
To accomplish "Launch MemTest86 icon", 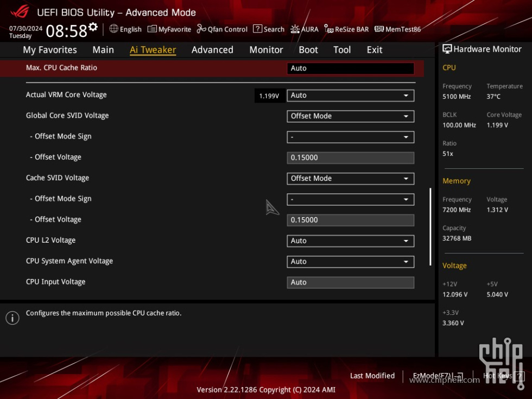I will click(x=379, y=29).
